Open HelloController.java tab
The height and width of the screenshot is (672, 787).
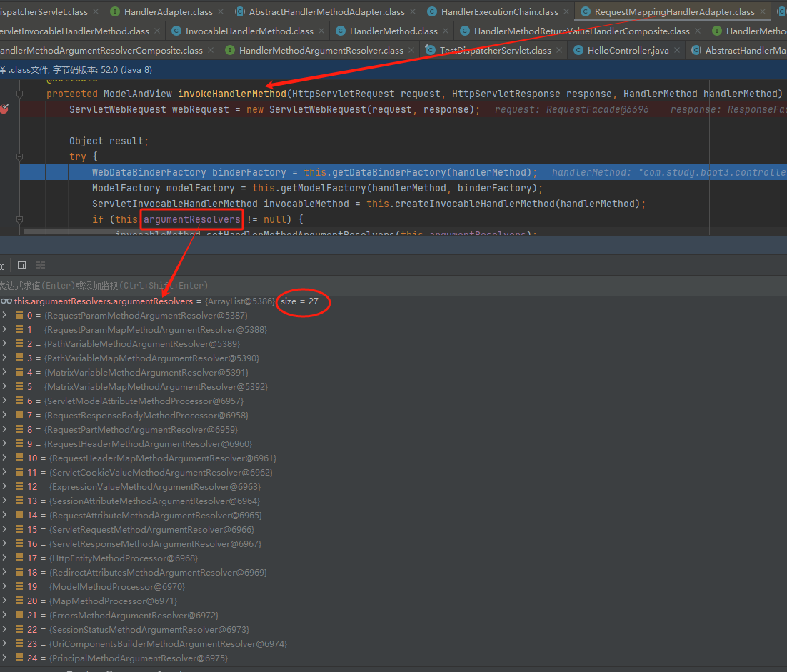(x=628, y=50)
